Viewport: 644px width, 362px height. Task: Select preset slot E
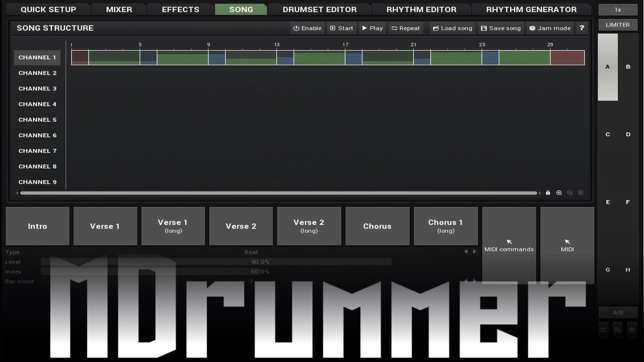click(608, 202)
